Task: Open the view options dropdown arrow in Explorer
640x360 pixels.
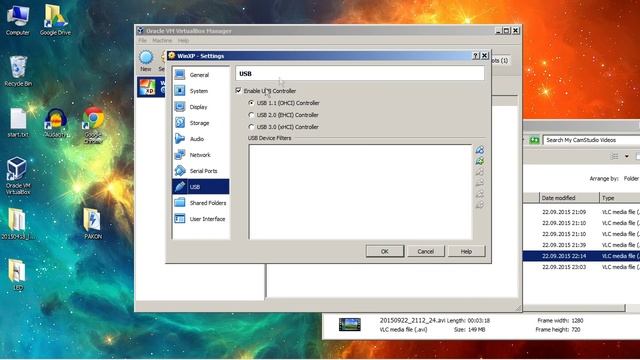Action: coord(627,157)
